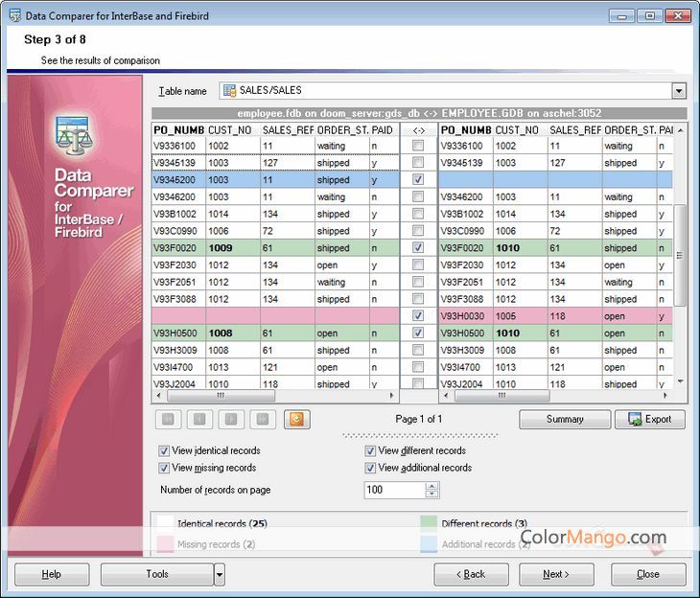
Task: Go to the last page of results
Action: pyautogui.click(x=263, y=419)
